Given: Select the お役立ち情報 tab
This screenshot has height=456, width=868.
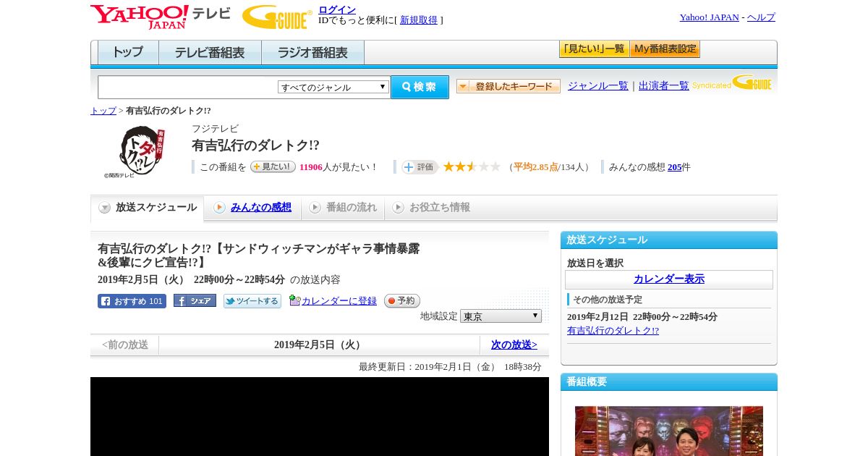Looking at the screenshot, I should [431, 208].
